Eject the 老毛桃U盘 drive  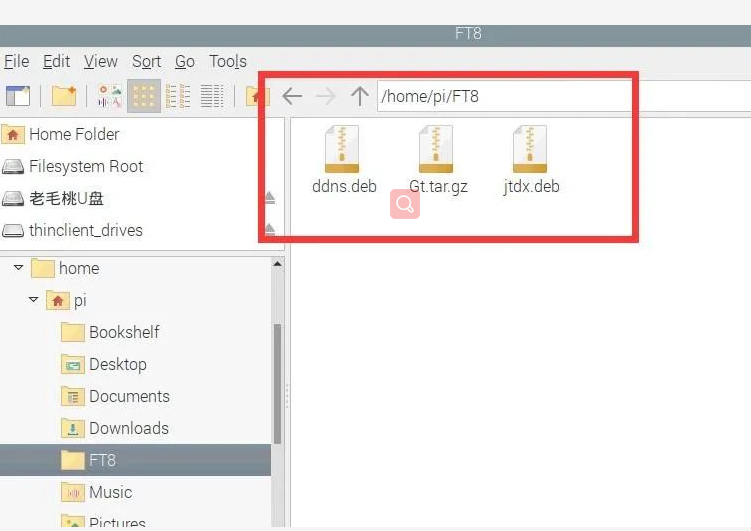click(x=268, y=199)
